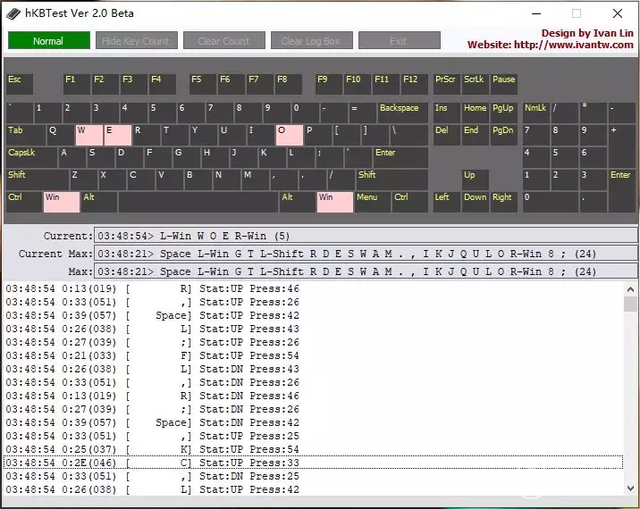Click the highlighted left Win key

coord(62,202)
